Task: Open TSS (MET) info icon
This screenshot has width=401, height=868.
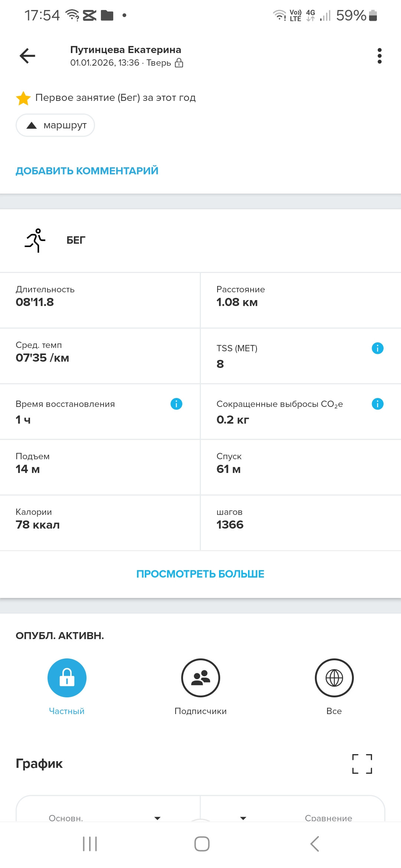Action: pos(378,348)
